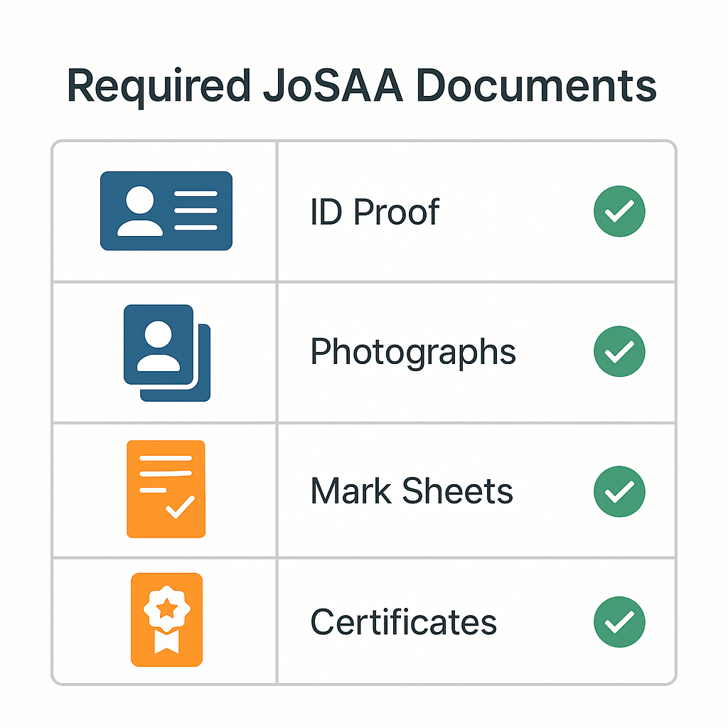This screenshot has width=728, height=728.
Task: Click the blue ID card icon
Action: (166, 210)
